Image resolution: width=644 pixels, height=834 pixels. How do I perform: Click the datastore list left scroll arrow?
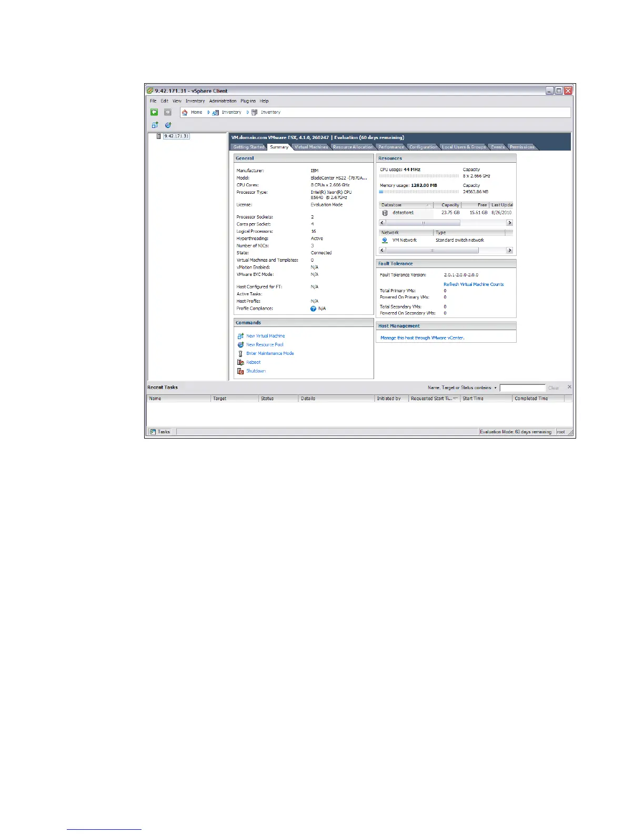pos(383,223)
